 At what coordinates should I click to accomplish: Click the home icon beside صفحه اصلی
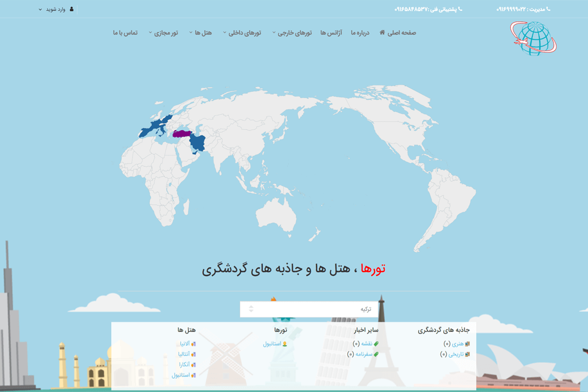[382, 33]
